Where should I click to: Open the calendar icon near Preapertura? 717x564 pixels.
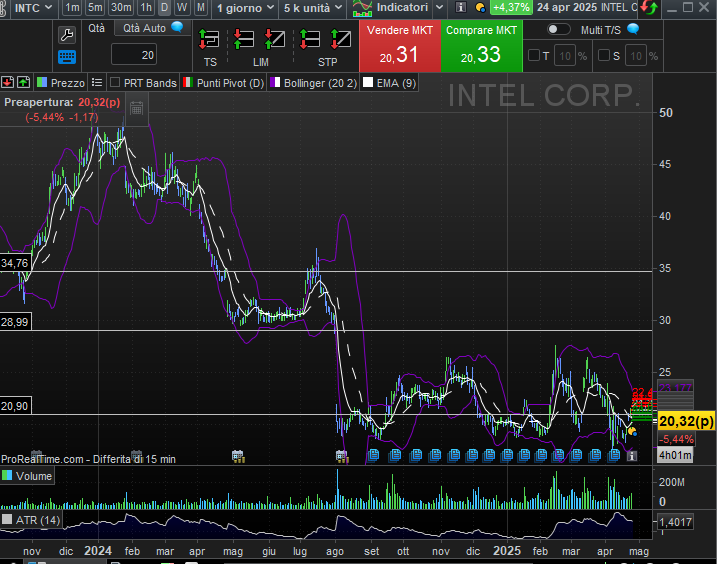point(136,108)
